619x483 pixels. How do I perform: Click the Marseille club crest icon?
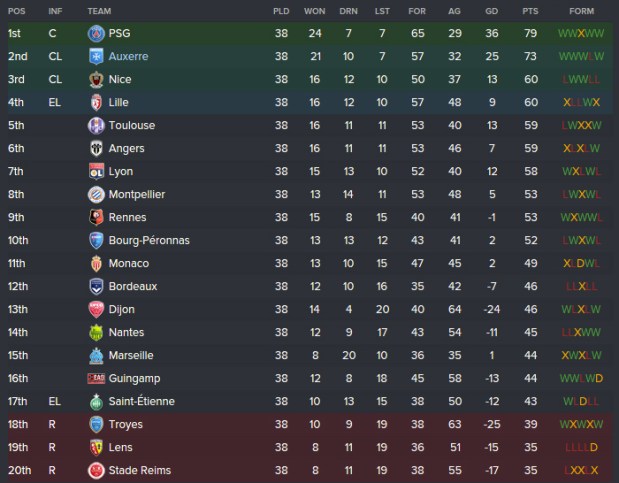coord(96,356)
